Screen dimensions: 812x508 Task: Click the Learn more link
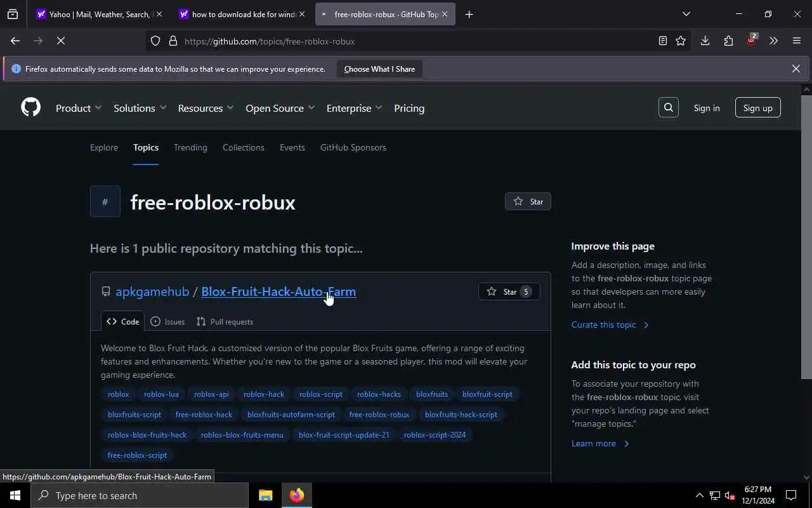coord(600,443)
